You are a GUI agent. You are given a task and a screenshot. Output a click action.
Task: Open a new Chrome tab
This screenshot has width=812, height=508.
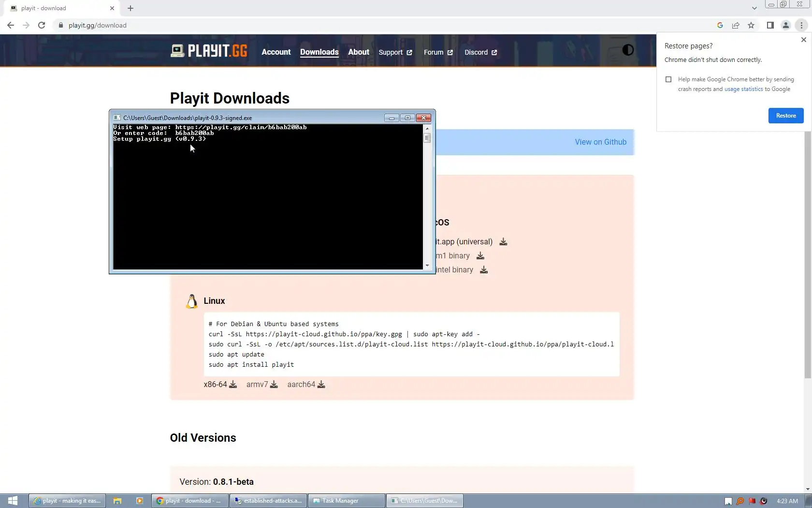tap(130, 8)
